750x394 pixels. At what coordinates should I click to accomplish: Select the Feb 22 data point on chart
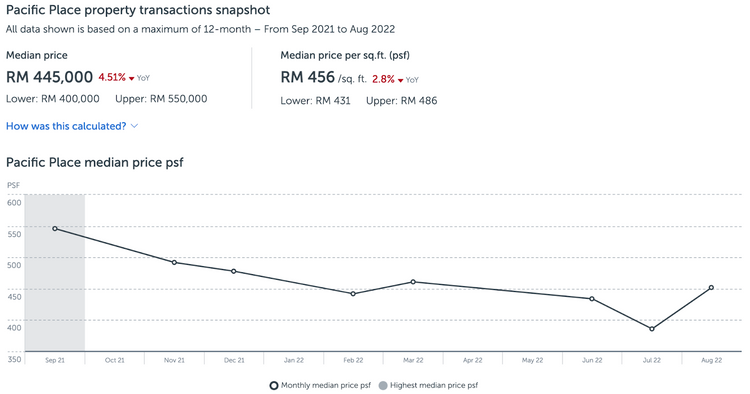353,294
